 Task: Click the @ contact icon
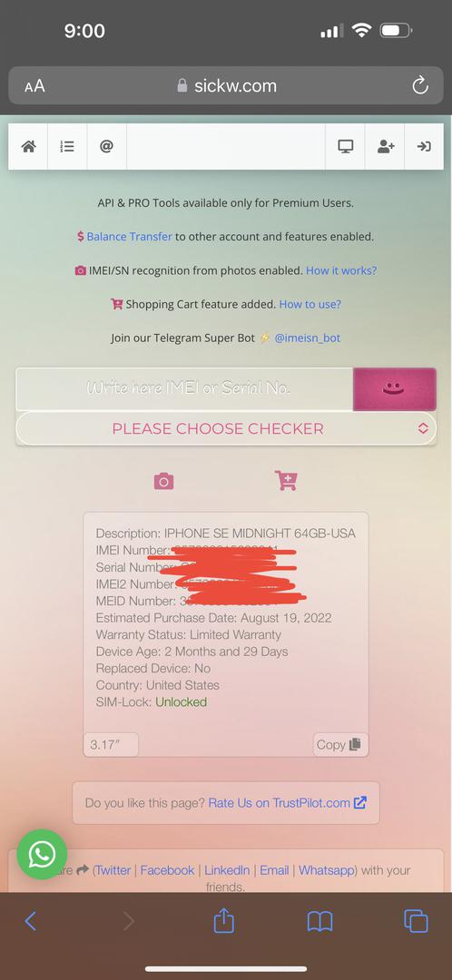(106, 146)
